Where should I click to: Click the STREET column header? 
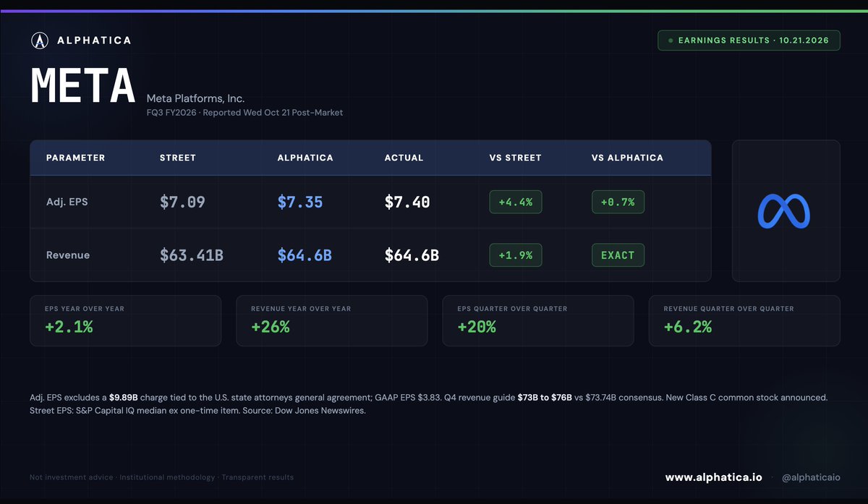(x=178, y=158)
